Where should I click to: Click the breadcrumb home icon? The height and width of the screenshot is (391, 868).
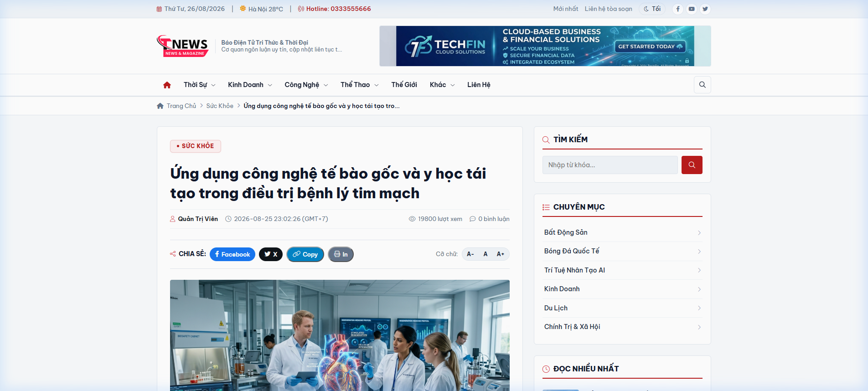tap(160, 106)
